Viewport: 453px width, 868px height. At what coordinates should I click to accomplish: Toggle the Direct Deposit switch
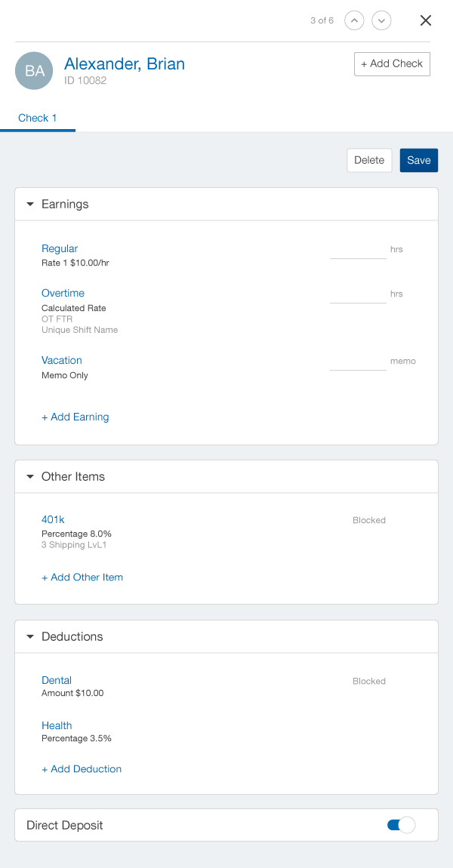pyautogui.click(x=401, y=825)
